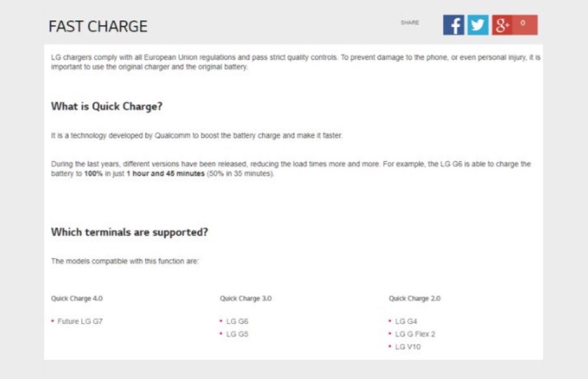
Task: Click the bold "1 hour and 45 minutes" text
Action: click(165, 174)
